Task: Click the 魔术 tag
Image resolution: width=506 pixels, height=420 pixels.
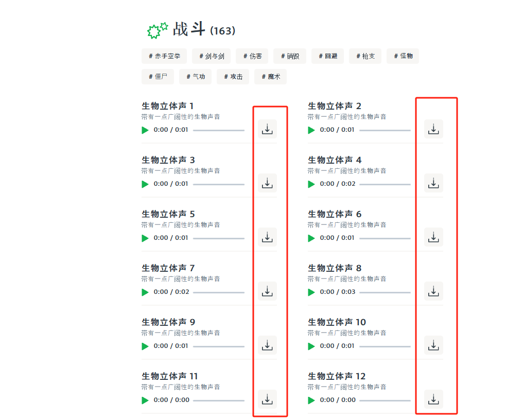Action: [270, 77]
